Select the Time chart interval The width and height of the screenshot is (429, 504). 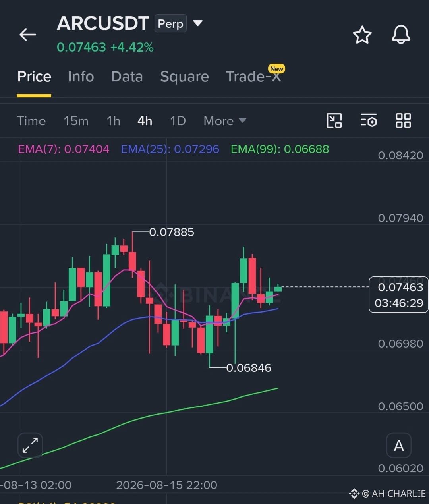tap(31, 121)
